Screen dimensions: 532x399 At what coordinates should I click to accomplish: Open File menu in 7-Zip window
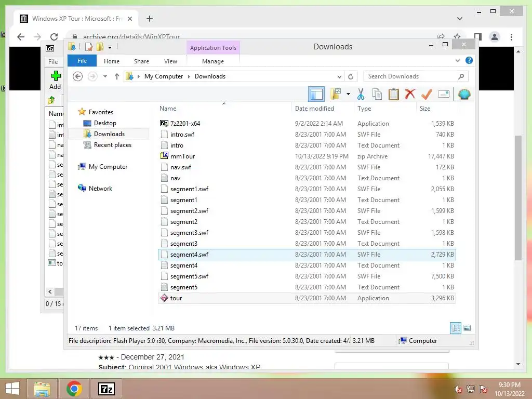(x=53, y=61)
